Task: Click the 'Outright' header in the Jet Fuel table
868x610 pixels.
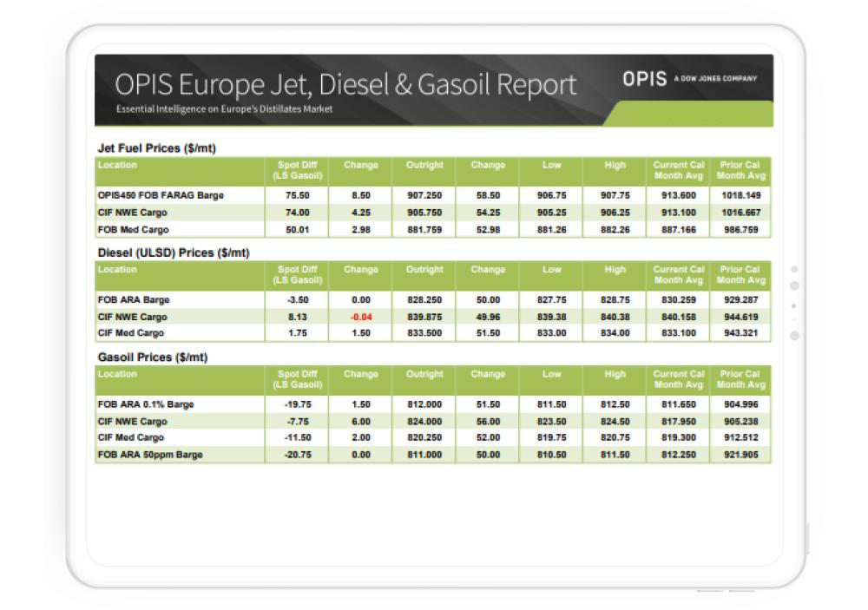Action: [424, 165]
